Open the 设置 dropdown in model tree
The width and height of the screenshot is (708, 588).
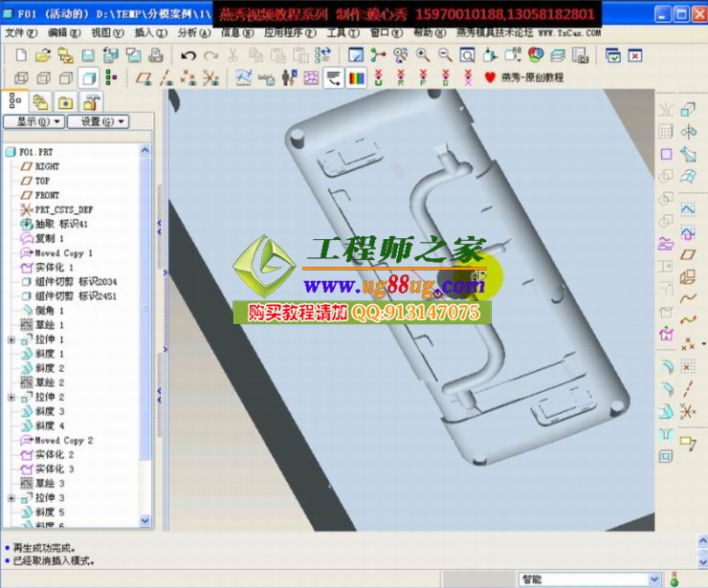pos(104,122)
